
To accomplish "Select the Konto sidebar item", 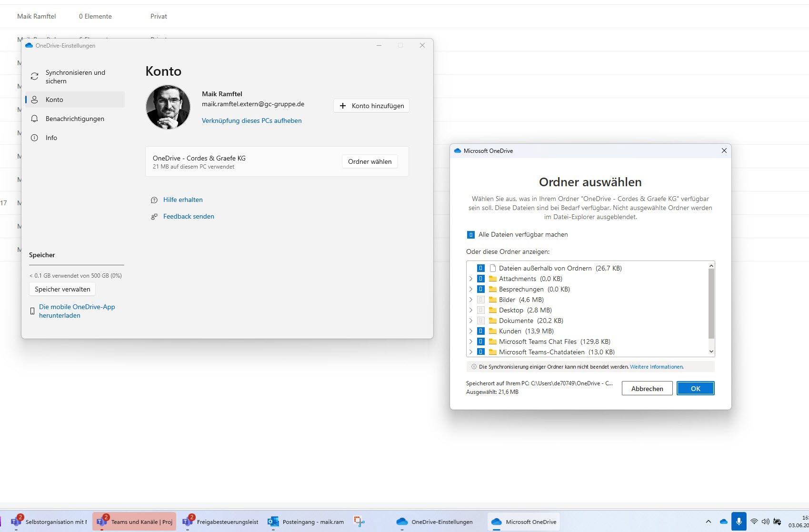I will click(x=75, y=100).
